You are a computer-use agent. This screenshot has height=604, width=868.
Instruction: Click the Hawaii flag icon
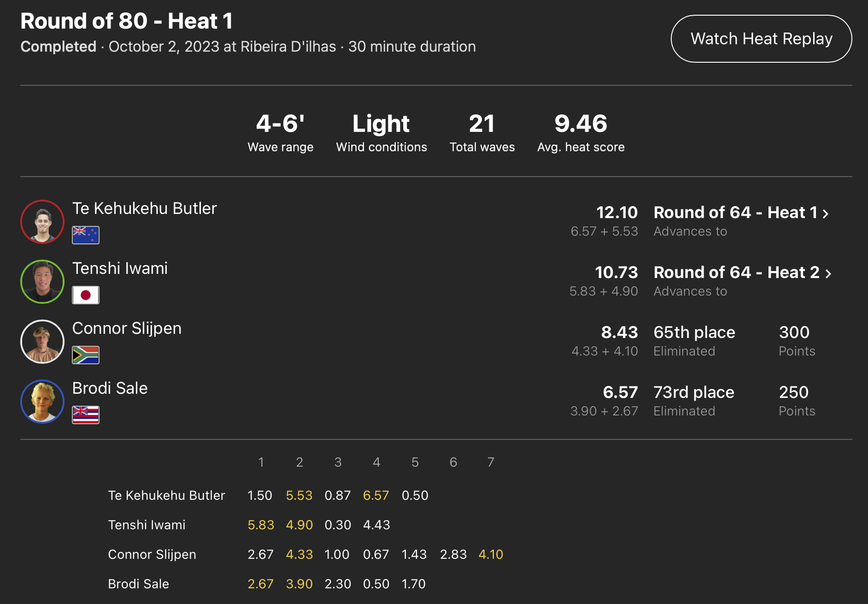[x=86, y=415]
